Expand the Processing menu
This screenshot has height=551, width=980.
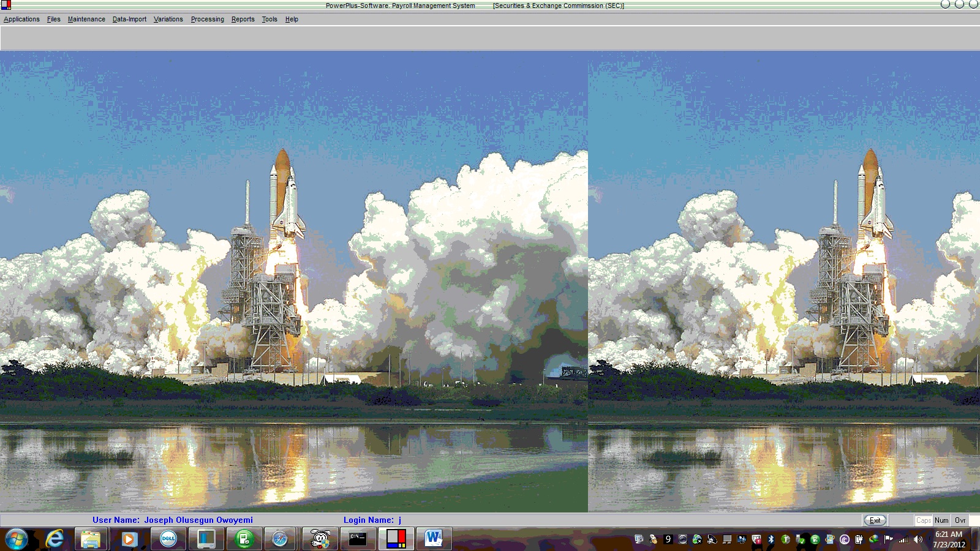pyautogui.click(x=208, y=19)
